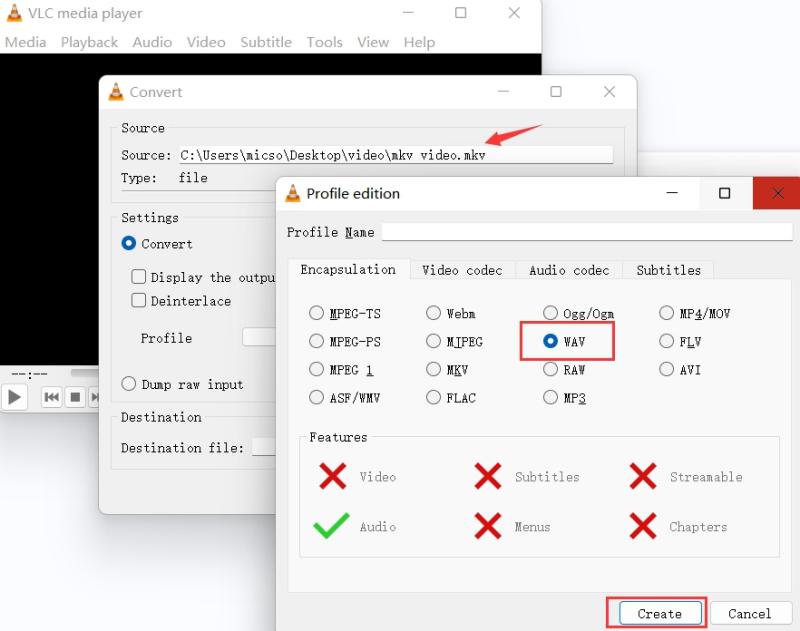Click the Destination file field
800x631 pixels.
click(x=264, y=447)
